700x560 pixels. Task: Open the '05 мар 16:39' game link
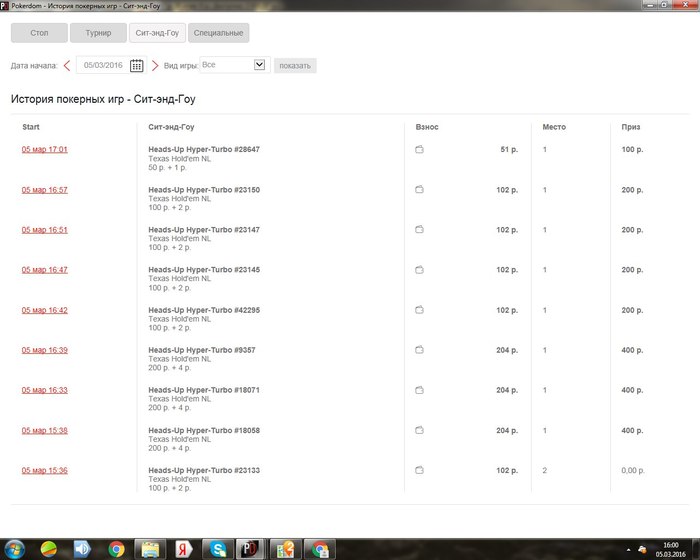[45, 350]
